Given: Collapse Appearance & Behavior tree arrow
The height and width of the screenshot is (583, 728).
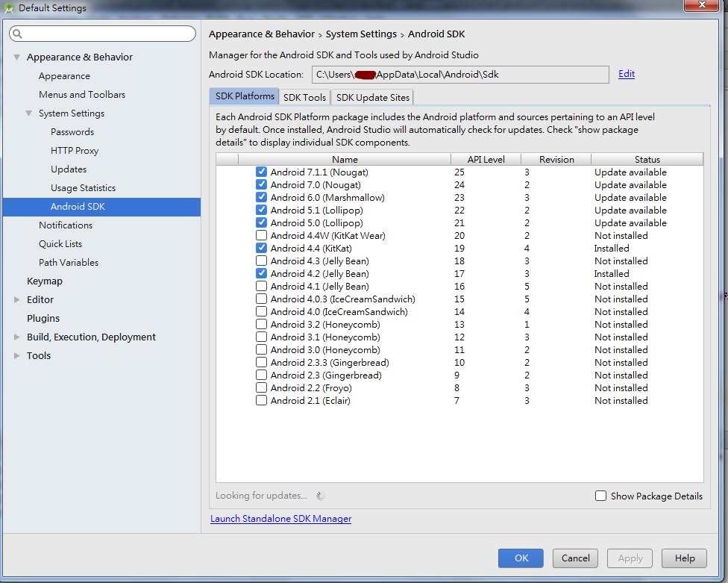Looking at the screenshot, I should point(16,57).
